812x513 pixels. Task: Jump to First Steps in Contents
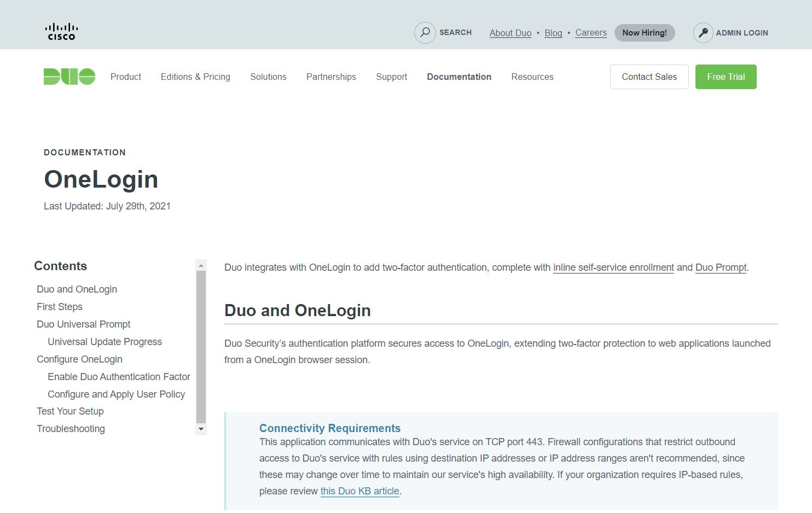[60, 307]
